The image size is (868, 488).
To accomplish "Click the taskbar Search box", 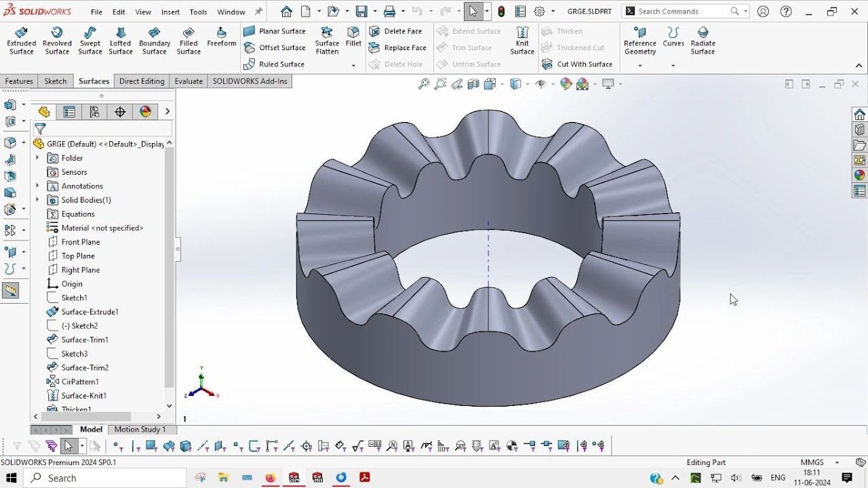I will point(105,478).
